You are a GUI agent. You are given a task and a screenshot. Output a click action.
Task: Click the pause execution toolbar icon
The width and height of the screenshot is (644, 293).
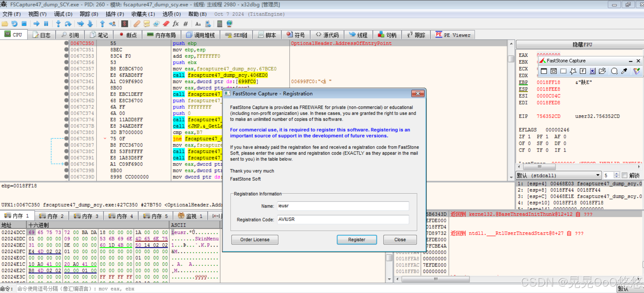46,24
